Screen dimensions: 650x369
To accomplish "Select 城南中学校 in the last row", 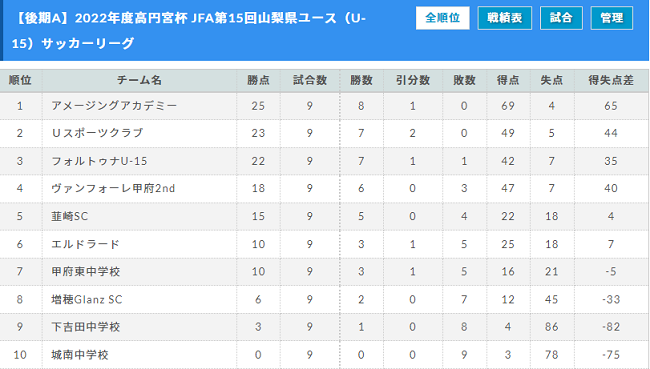I will (x=80, y=354).
